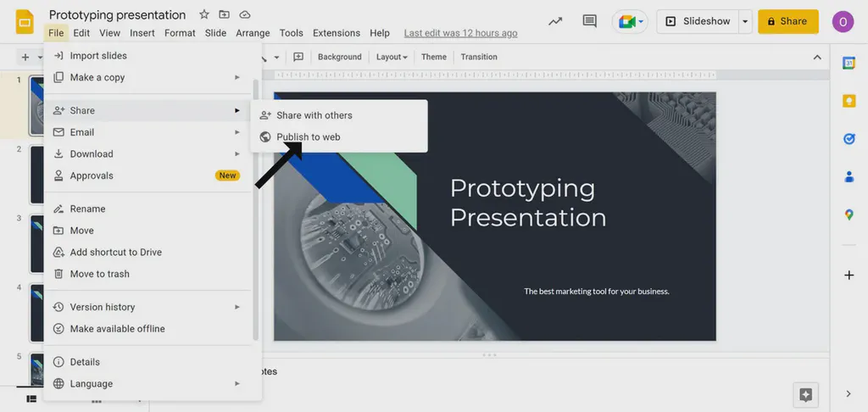The height and width of the screenshot is (412, 868).
Task: Choose Approvals in the File menu
Action: pos(147,175)
